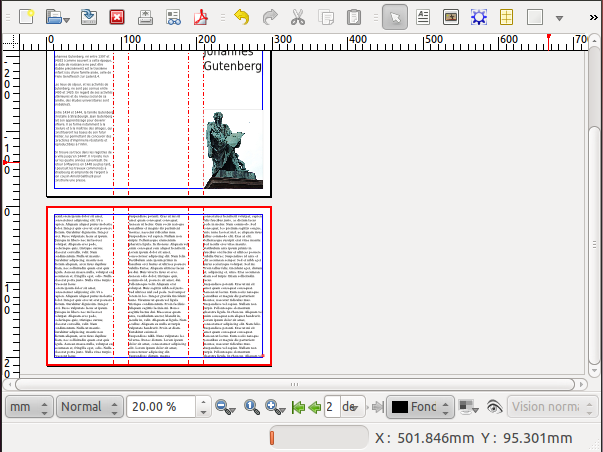Viewport: 603px width, 452px height.
Task: Click the Cut scissors icon
Action: pos(298,17)
